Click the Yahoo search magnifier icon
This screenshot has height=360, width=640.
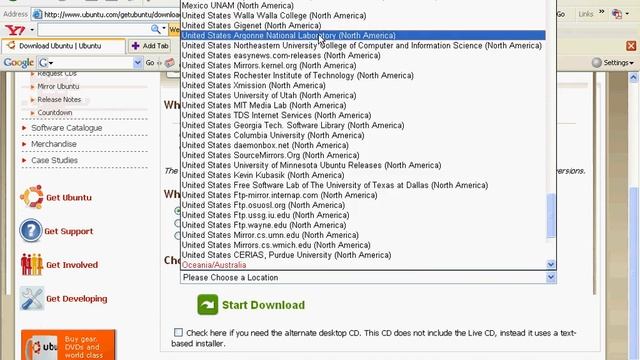pos(155,29)
